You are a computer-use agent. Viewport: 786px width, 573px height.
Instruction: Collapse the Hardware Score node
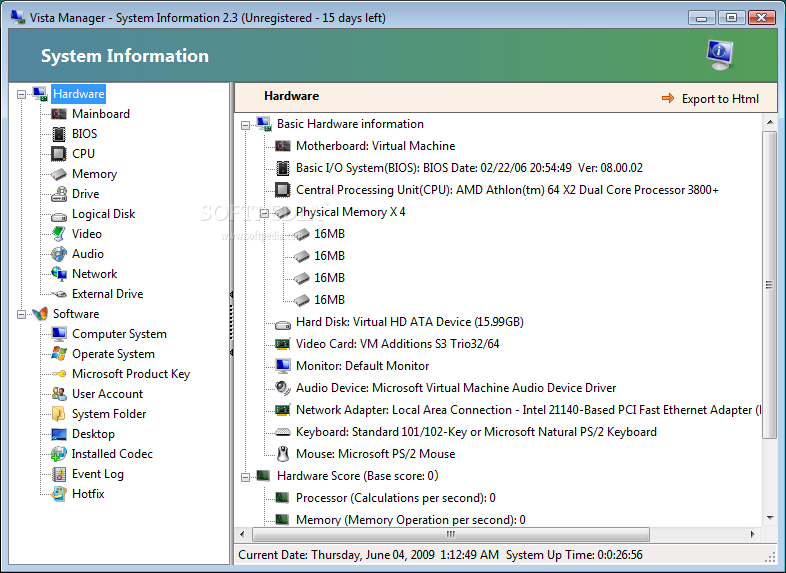[x=246, y=476]
